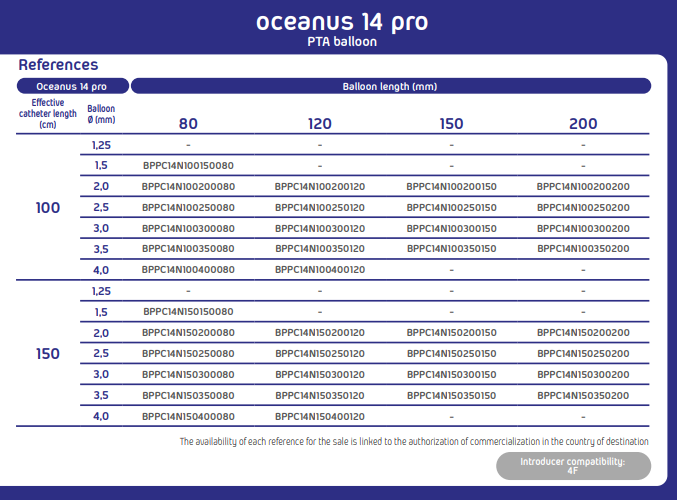Select reference code BPPC14N100150080

pyautogui.click(x=188, y=165)
